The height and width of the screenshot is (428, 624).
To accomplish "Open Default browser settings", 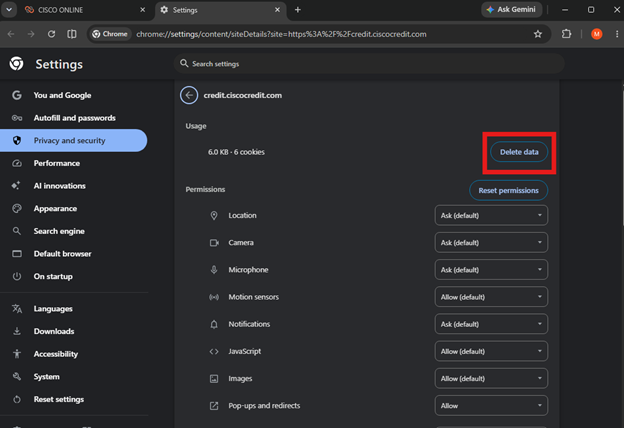I will tap(74, 254).
